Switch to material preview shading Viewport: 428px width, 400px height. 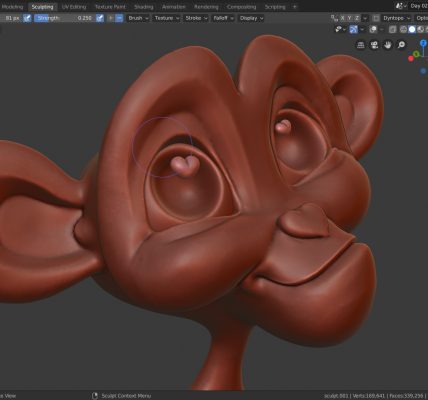[x=421, y=30]
